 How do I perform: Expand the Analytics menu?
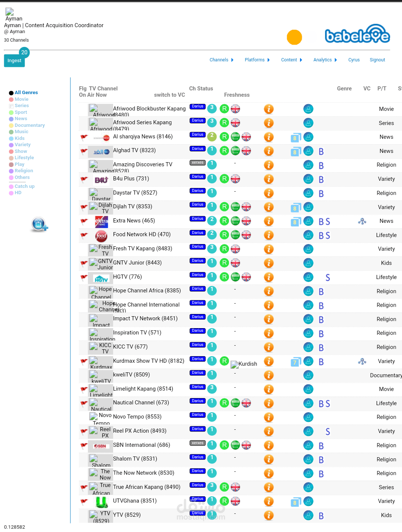(325, 60)
